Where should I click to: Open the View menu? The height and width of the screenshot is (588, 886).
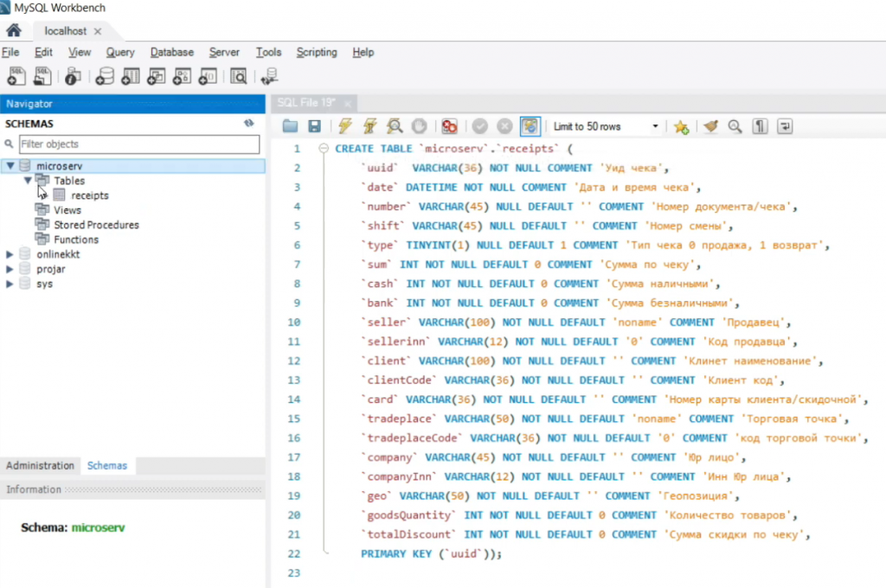coord(79,52)
